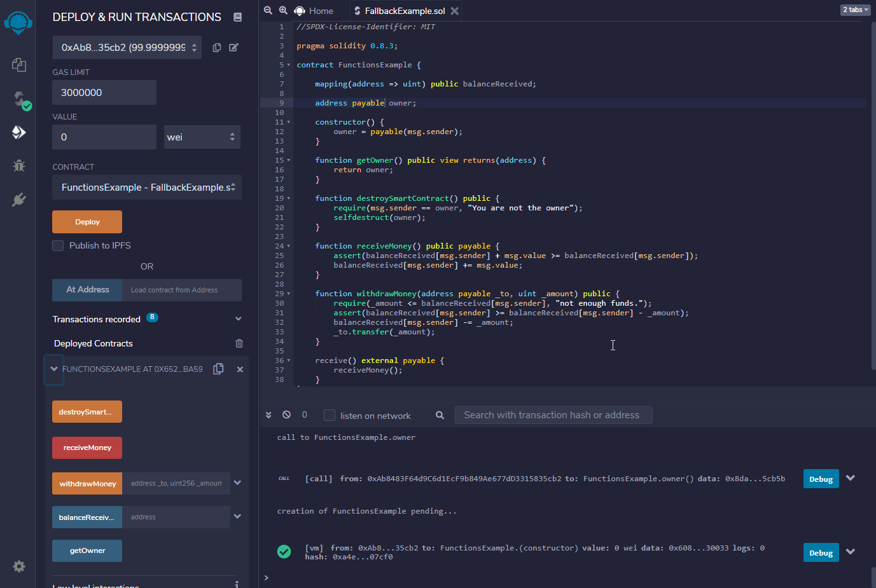Call the destroySmartContract function button
876x588 pixels.
87,412
